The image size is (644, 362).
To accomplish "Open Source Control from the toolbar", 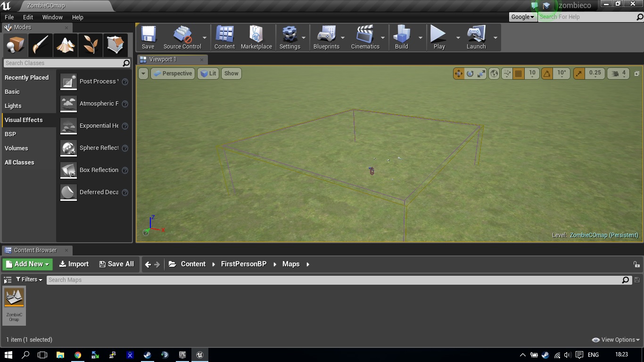I will pos(182,37).
